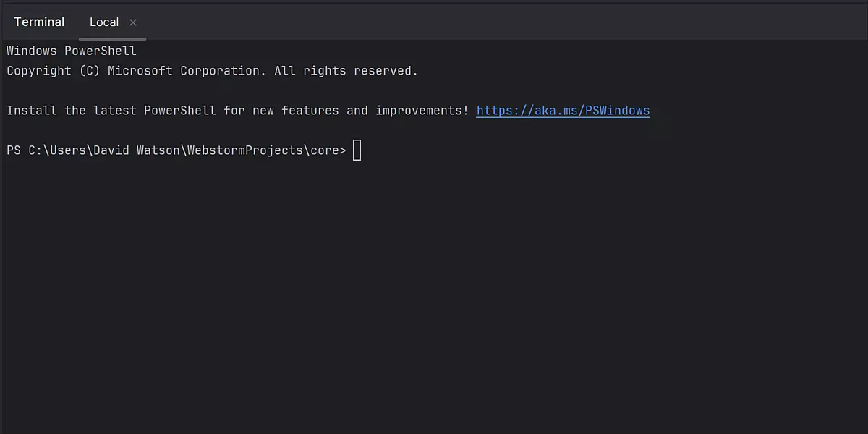The width and height of the screenshot is (868, 434).
Task: Focus the cursor block at the prompt
Action: (357, 150)
